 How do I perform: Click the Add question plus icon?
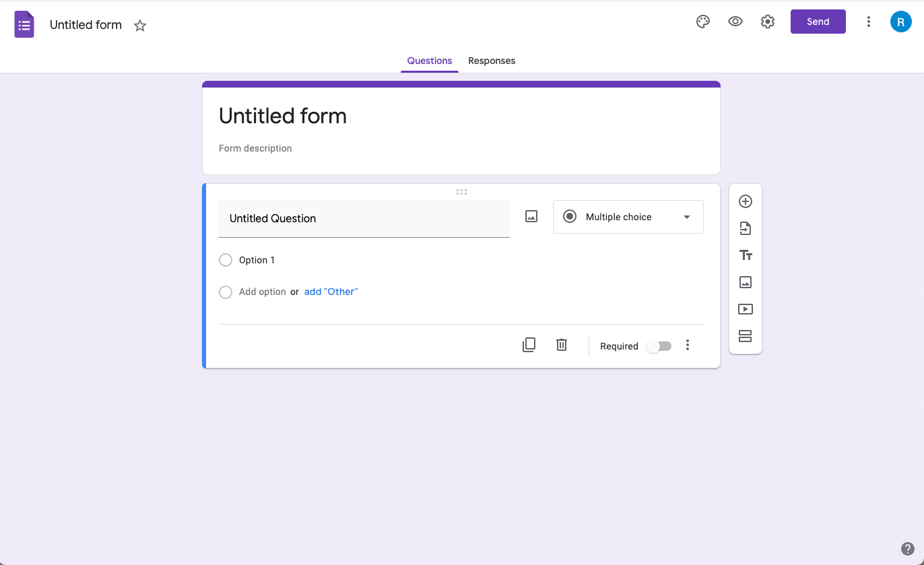click(745, 201)
